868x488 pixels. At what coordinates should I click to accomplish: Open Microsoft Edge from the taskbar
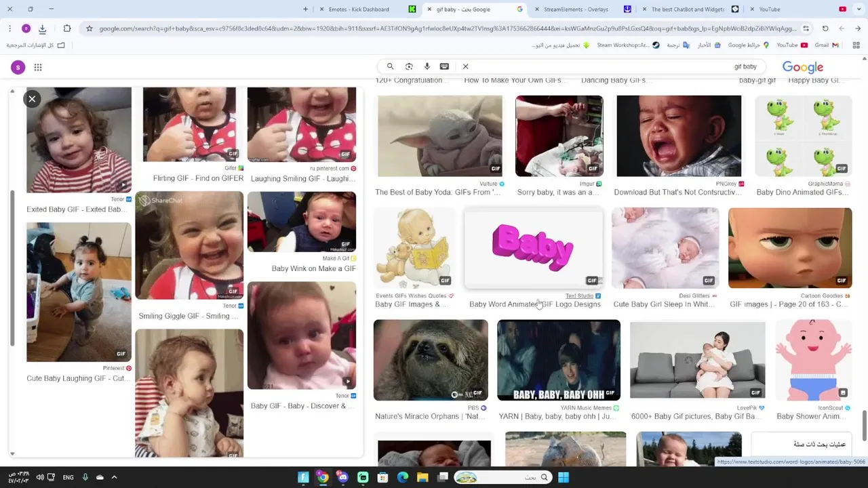(x=403, y=477)
